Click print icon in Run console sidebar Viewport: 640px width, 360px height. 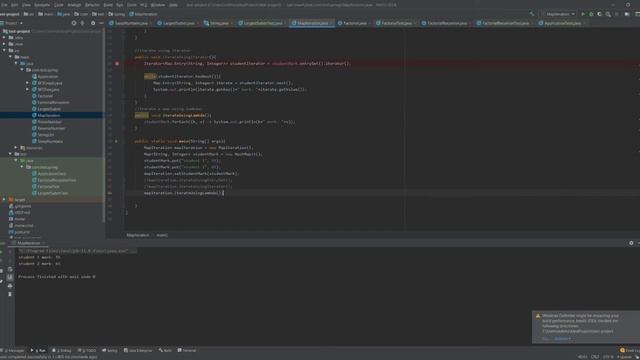pyautogui.click(x=10, y=286)
